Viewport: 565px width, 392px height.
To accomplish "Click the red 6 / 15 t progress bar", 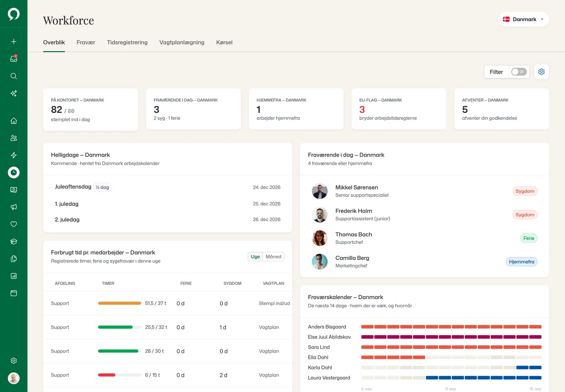I will (120, 375).
